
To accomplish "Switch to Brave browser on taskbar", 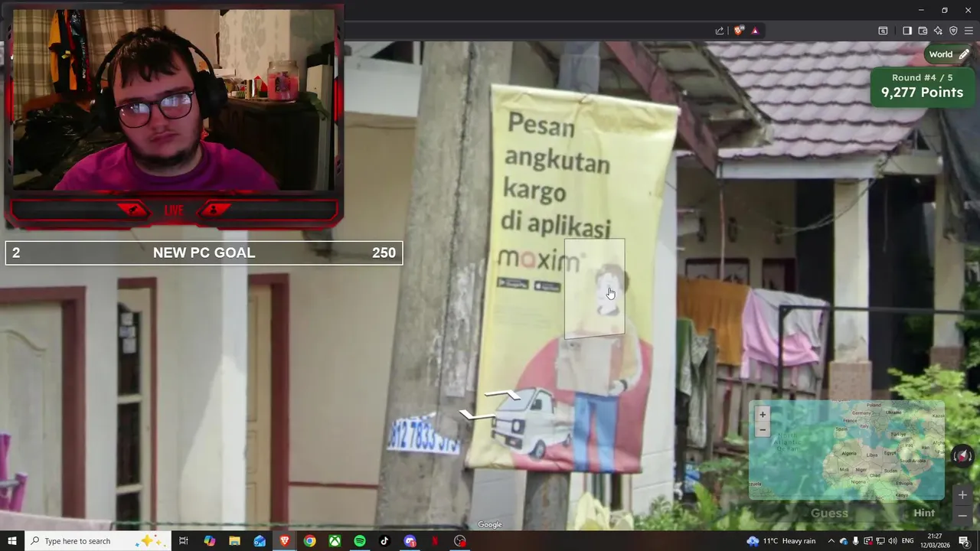I will point(285,541).
